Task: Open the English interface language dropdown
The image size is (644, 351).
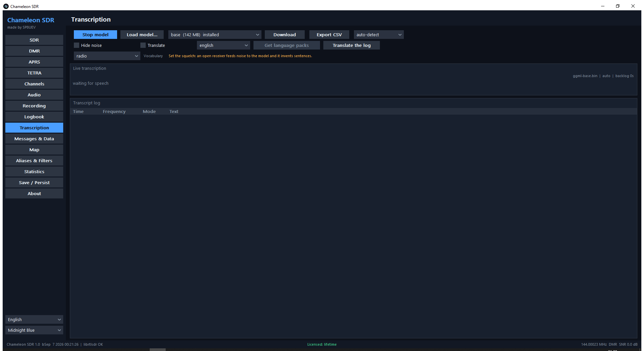Action: (34, 319)
